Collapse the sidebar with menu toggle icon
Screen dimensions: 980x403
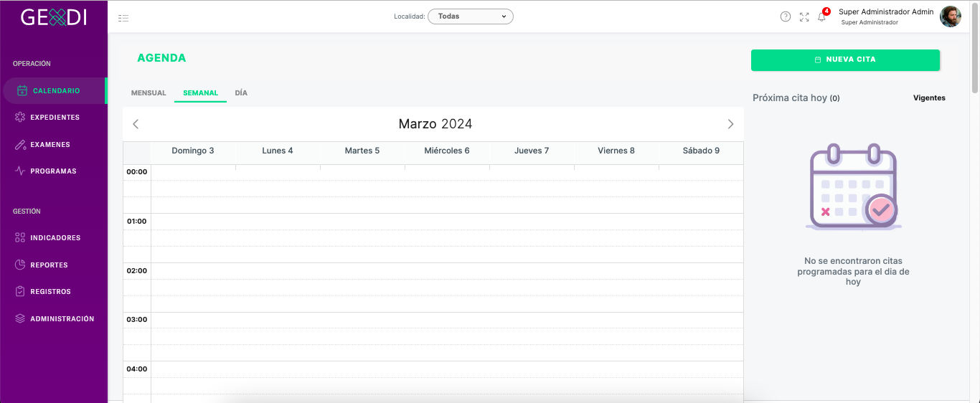123,18
